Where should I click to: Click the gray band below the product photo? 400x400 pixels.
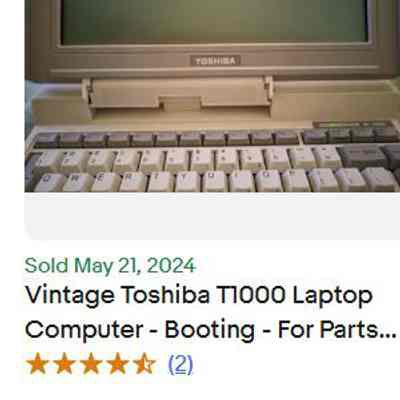(x=212, y=216)
